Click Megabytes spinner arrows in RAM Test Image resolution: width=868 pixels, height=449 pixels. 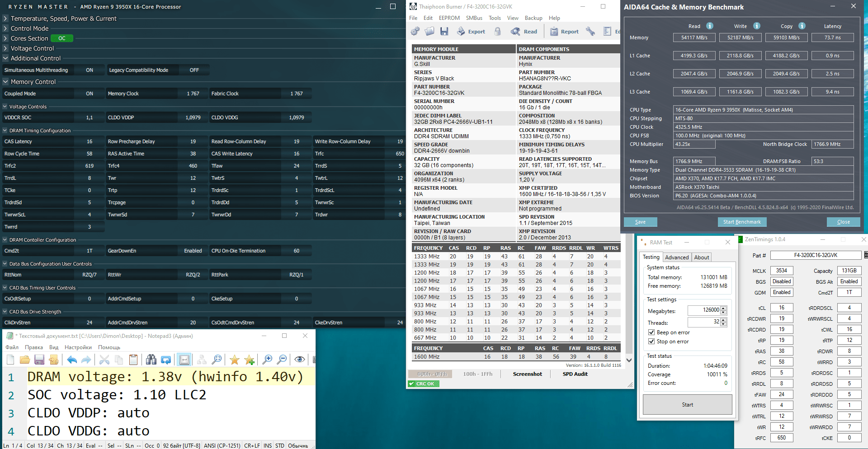723,310
